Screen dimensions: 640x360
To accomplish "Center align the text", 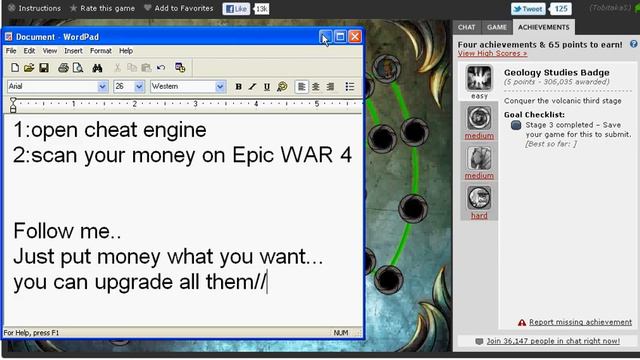I will (316, 87).
